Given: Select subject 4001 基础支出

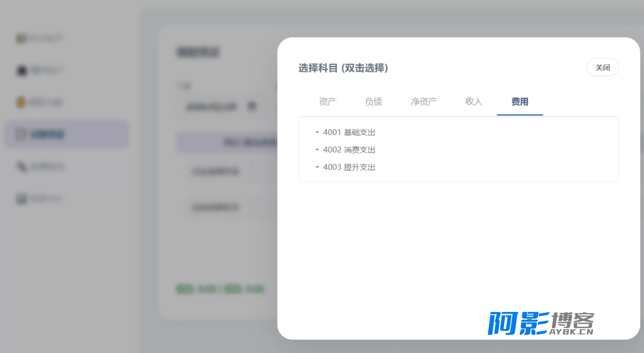Looking at the screenshot, I should 349,132.
